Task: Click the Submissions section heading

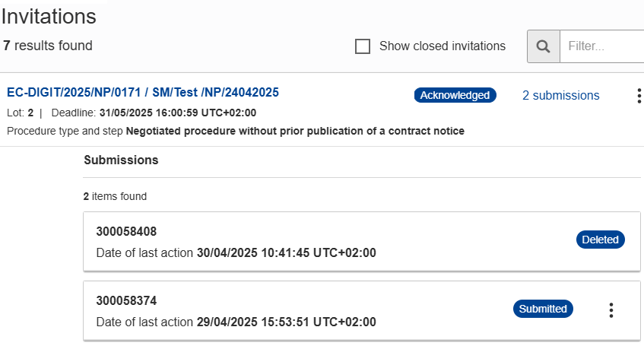Action: click(121, 160)
